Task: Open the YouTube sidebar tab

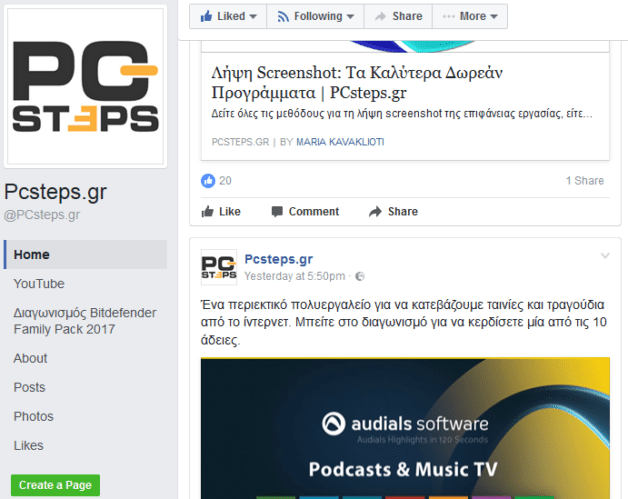Action: (39, 284)
